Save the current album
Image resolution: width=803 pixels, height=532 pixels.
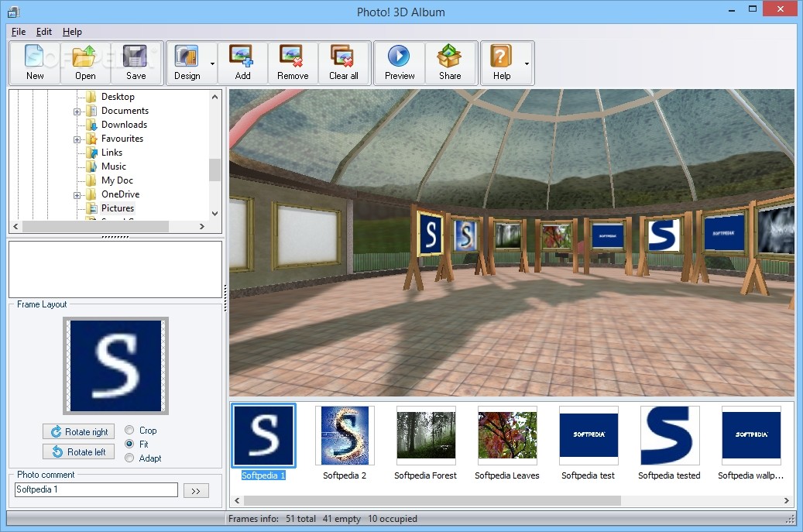click(136, 62)
